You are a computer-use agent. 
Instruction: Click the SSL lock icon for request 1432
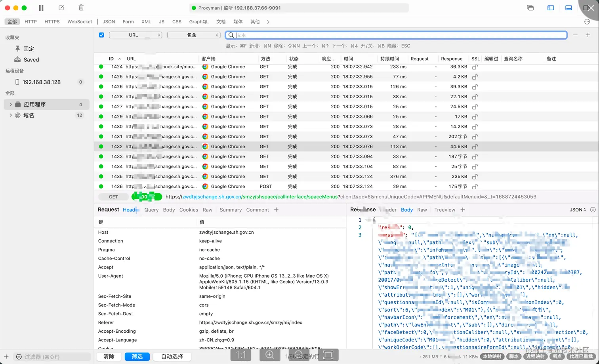coord(475,147)
